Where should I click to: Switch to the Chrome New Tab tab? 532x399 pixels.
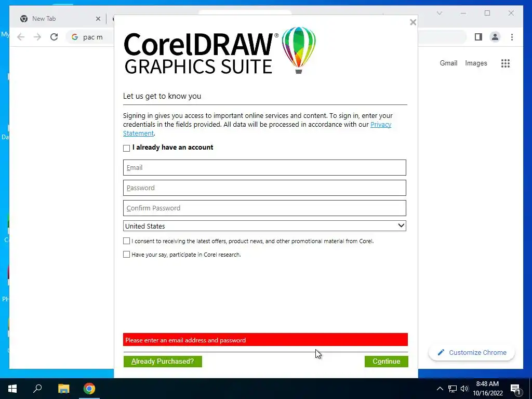[x=44, y=19]
